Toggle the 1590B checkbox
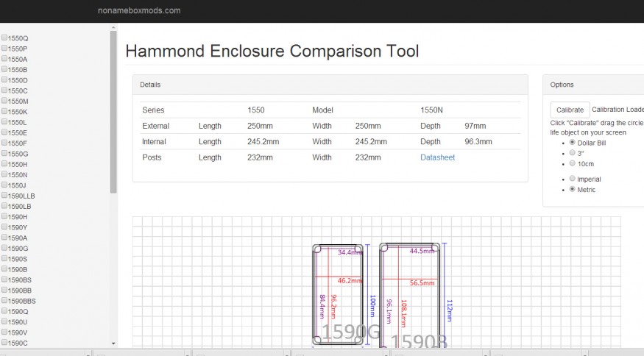The width and height of the screenshot is (644, 356). click(x=4, y=269)
